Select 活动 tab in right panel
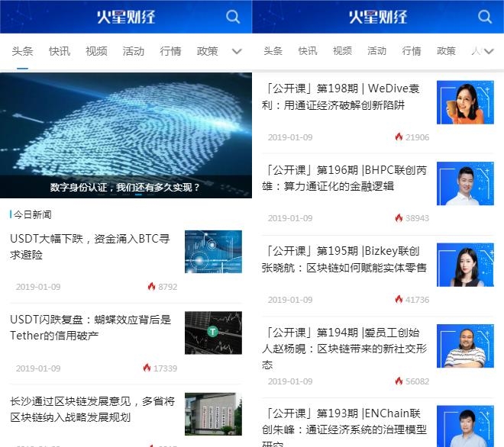Screen dimensions: 504x447 (376, 51)
